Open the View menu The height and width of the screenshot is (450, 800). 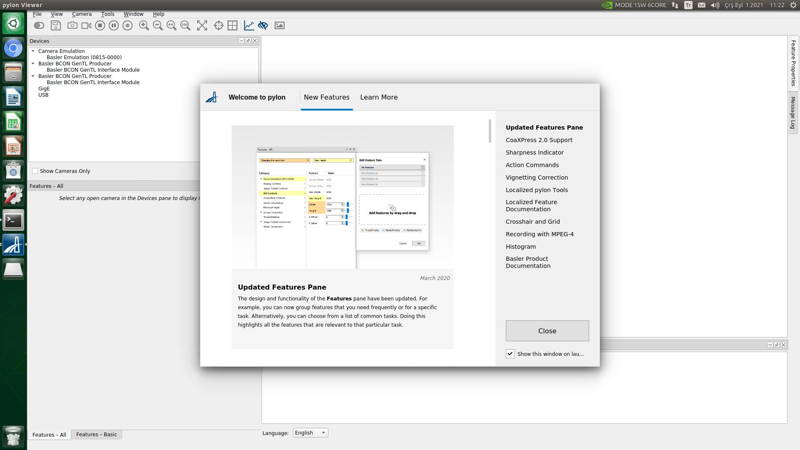tap(57, 14)
